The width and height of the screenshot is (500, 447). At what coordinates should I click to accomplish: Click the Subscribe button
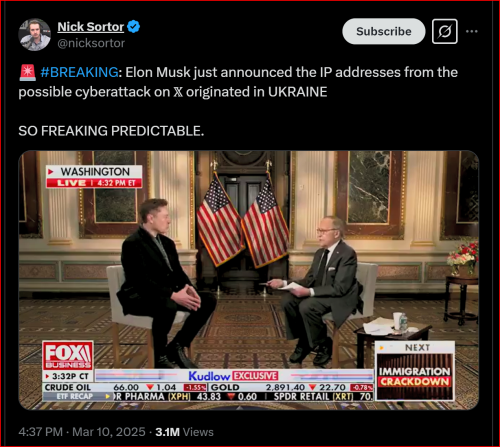point(384,31)
